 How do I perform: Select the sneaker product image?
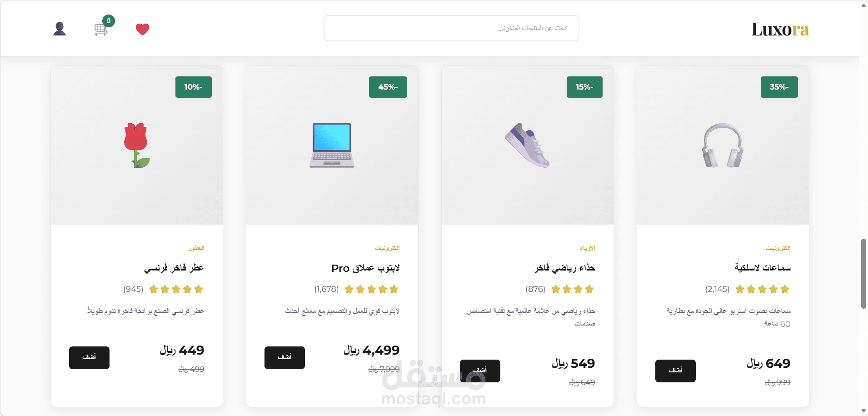tap(528, 145)
